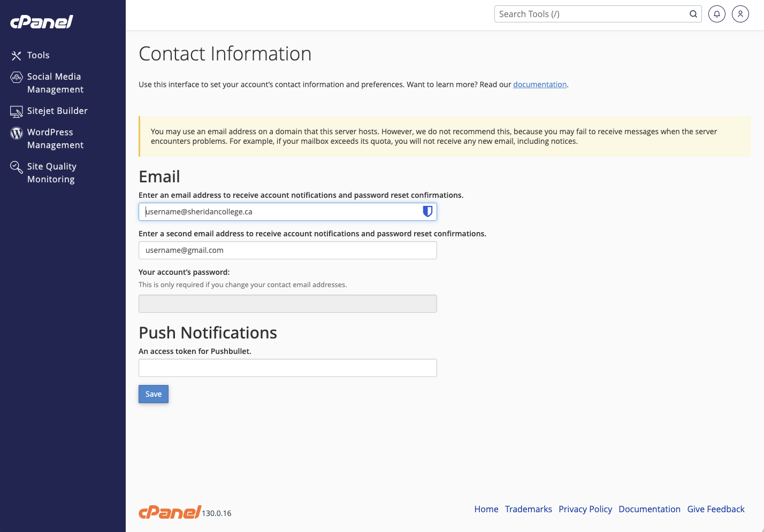Open the notifications bell
Image resolution: width=764 pixels, height=532 pixels.
point(716,14)
